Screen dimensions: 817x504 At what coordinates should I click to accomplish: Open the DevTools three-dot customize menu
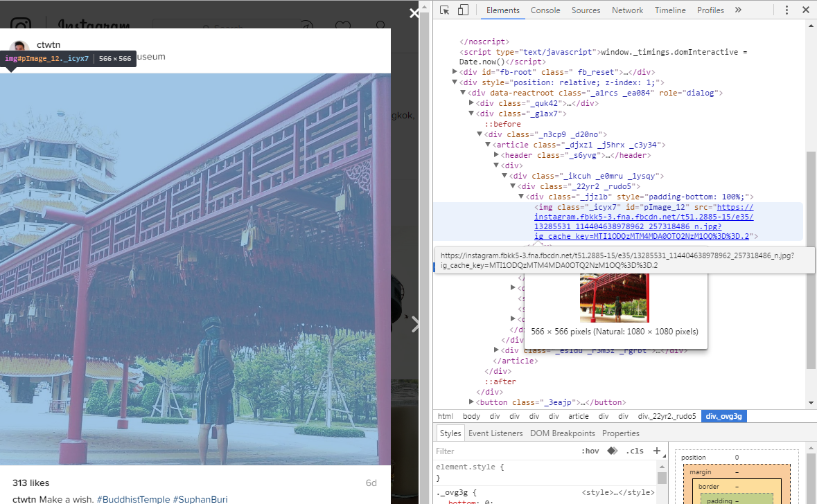[787, 10]
